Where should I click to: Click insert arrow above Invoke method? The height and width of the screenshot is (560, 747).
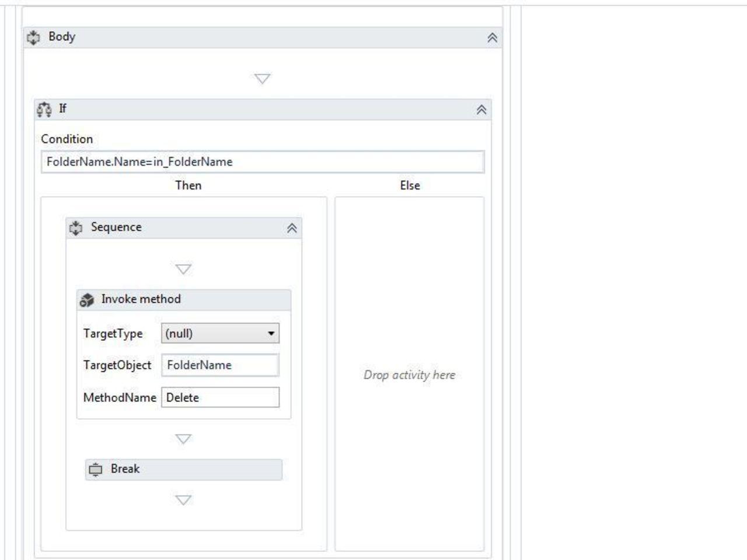pyautogui.click(x=183, y=269)
